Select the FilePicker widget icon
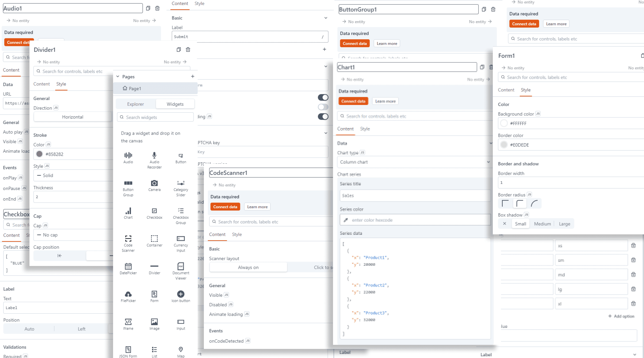 [128, 294]
